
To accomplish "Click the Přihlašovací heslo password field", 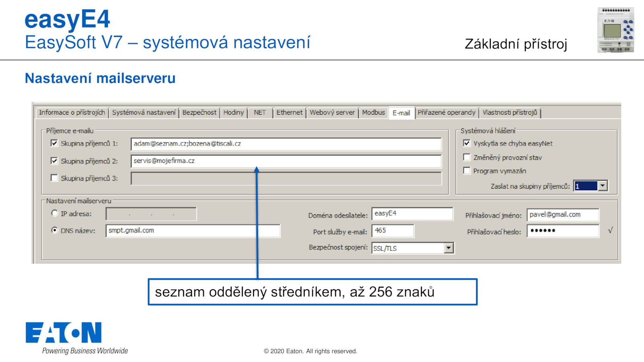I will (563, 231).
